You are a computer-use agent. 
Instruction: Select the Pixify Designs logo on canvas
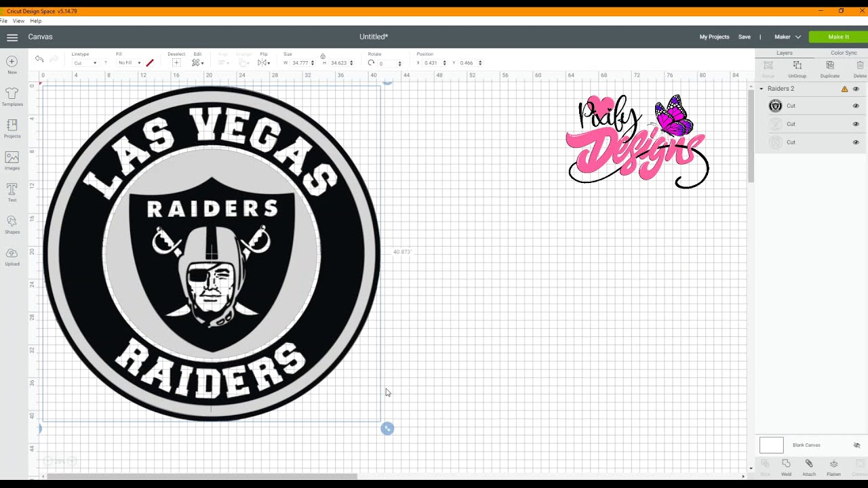click(637, 141)
